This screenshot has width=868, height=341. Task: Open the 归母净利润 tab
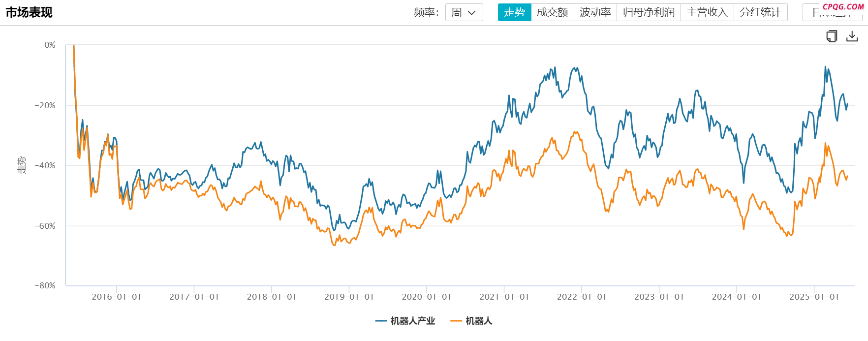(x=649, y=12)
